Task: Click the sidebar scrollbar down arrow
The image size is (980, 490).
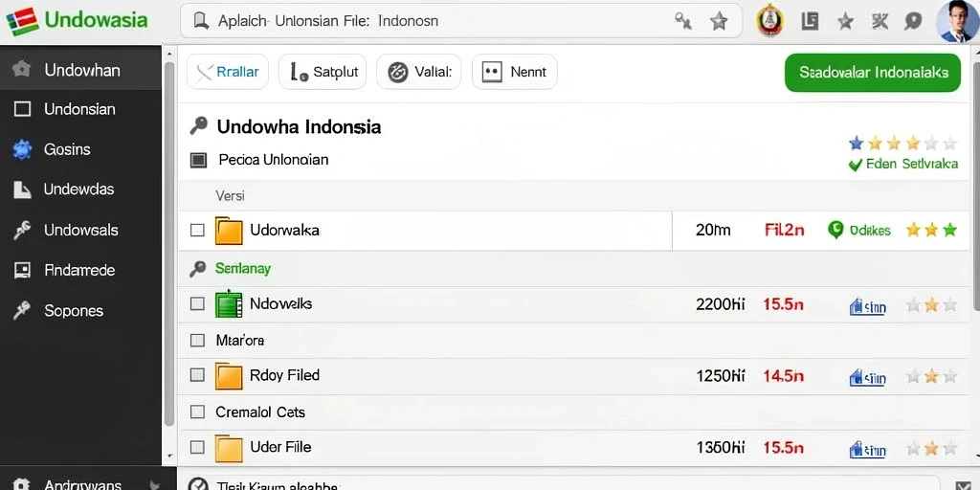Action: [x=168, y=457]
